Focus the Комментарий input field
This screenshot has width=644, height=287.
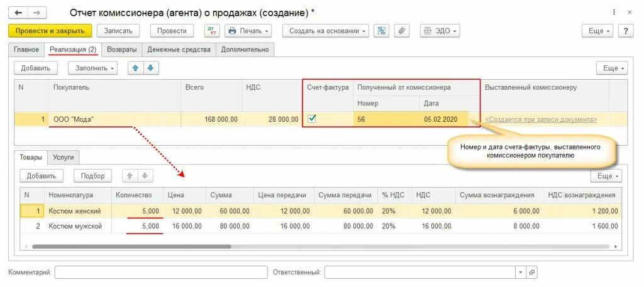click(161, 272)
